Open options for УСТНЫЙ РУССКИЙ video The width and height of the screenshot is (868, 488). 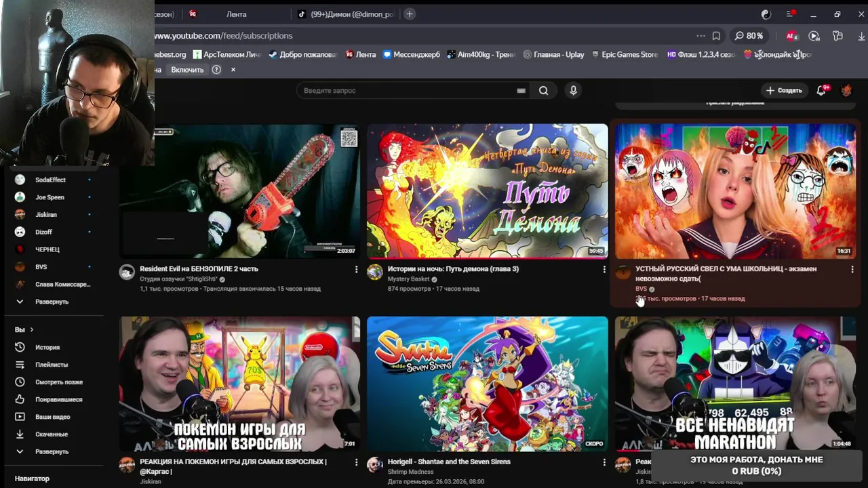click(852, 269)
